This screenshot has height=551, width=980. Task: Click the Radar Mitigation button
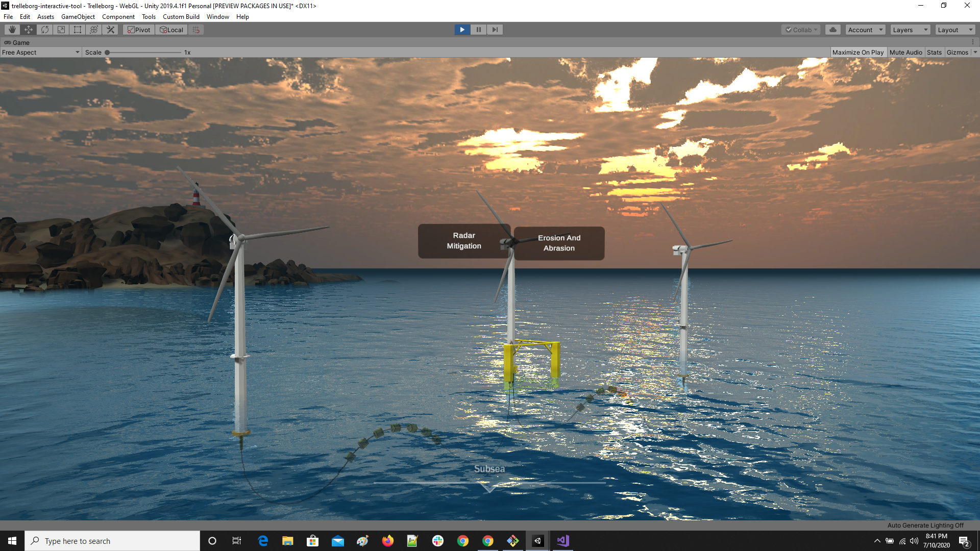pos(463,241)
